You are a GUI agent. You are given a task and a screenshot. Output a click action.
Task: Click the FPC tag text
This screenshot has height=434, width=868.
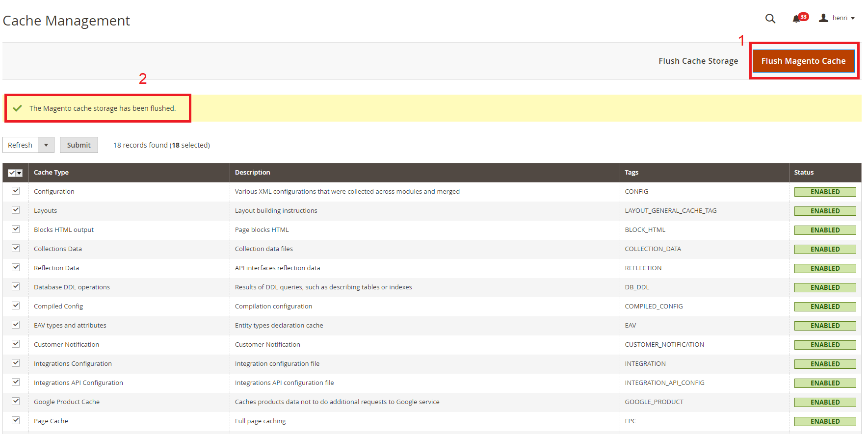coord(631,421)
